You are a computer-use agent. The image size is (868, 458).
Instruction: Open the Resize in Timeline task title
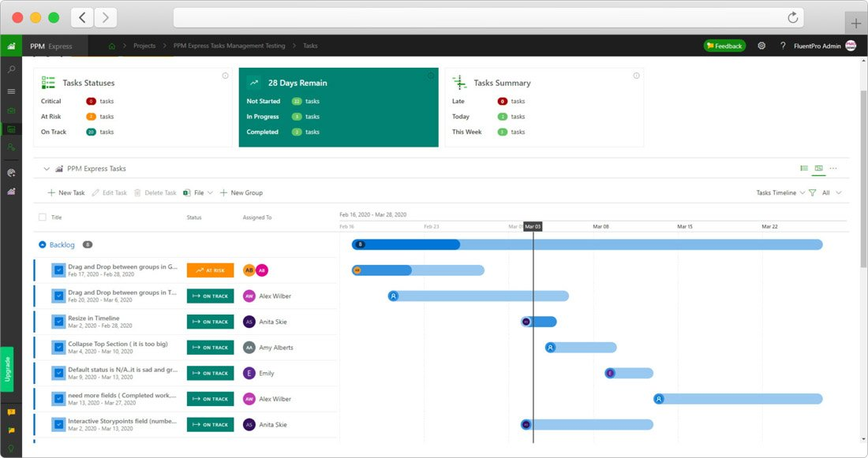(x=94, y=318)
